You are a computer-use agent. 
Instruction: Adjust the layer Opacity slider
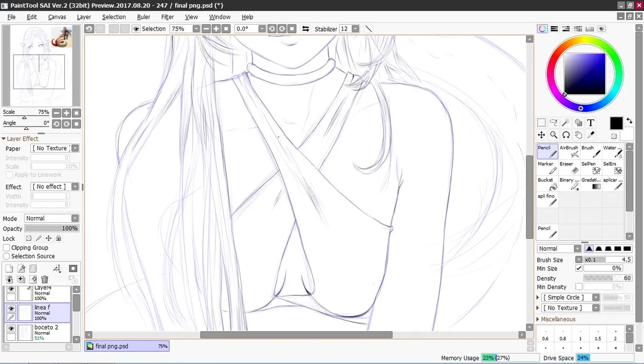(51, 229)
